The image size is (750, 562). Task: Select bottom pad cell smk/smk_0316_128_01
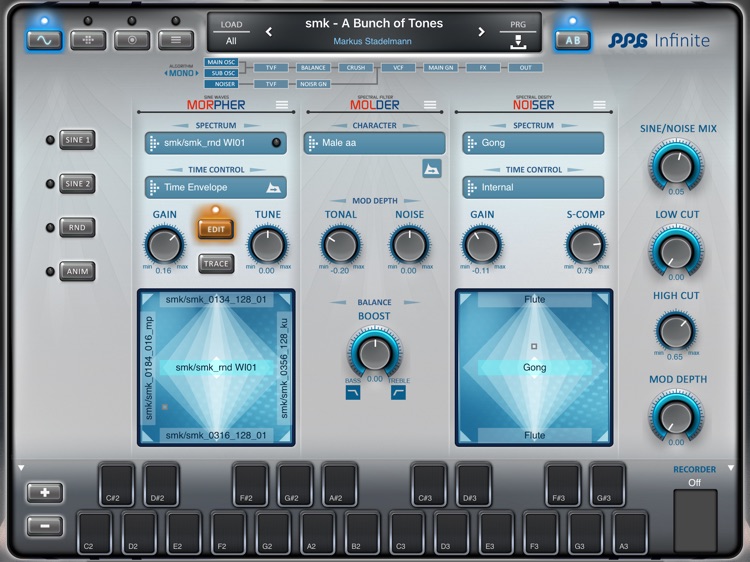[216, 435]
